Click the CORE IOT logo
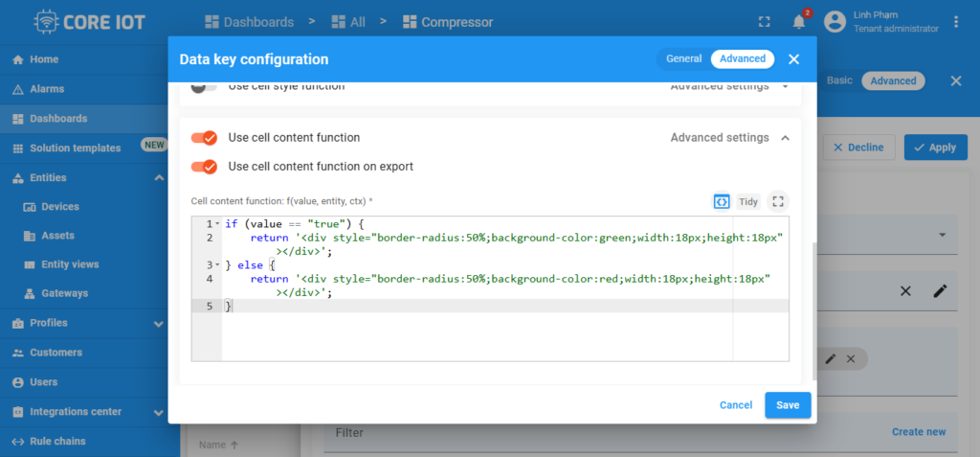 tap(89, 23)
